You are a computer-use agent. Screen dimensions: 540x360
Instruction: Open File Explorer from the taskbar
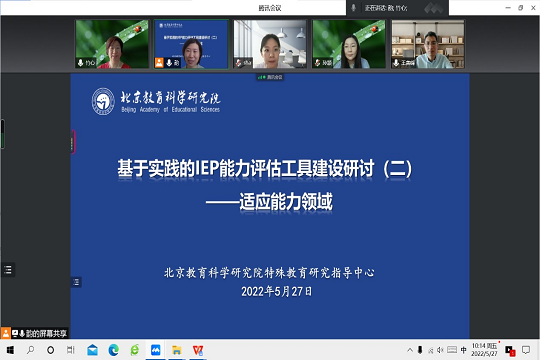pyautogui.click(x=177, y=350)
